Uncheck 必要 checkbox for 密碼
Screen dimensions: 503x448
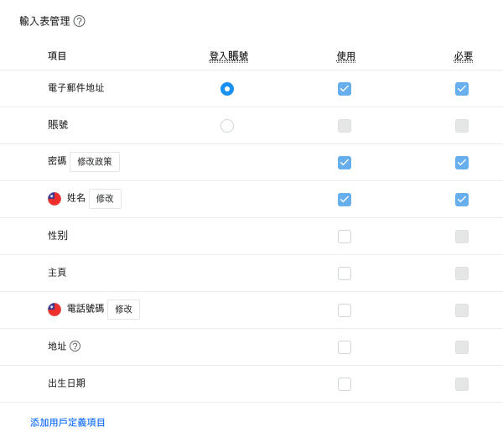[462, 163]
